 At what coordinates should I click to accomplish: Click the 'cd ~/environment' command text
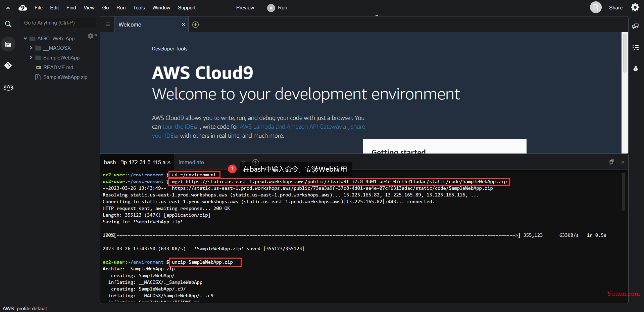(194, 175)
